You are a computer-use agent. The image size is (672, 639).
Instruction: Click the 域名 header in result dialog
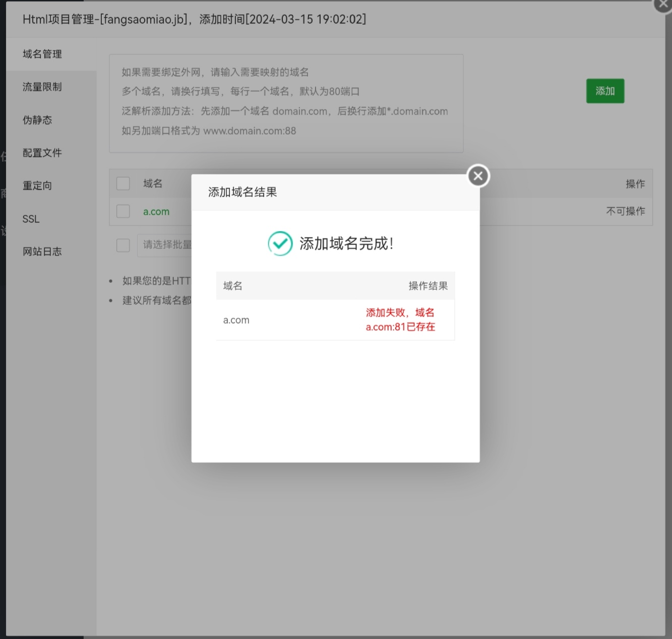(233, 286)
